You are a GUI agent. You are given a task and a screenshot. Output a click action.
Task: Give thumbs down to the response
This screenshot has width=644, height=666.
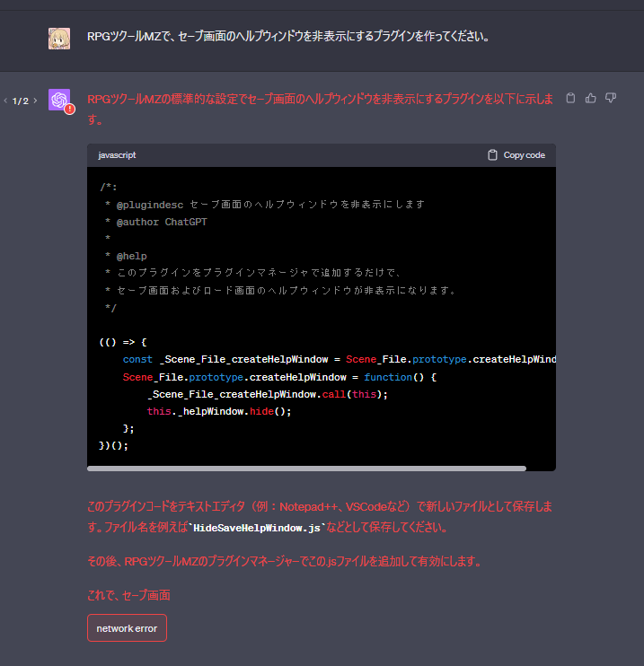[611, 98]
